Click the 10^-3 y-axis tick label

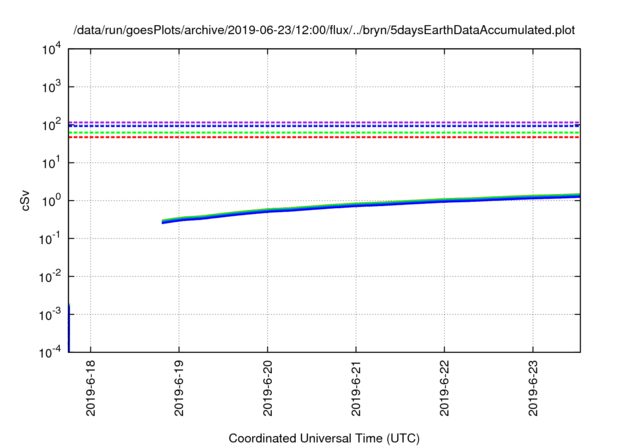click(x=50, y=315)
